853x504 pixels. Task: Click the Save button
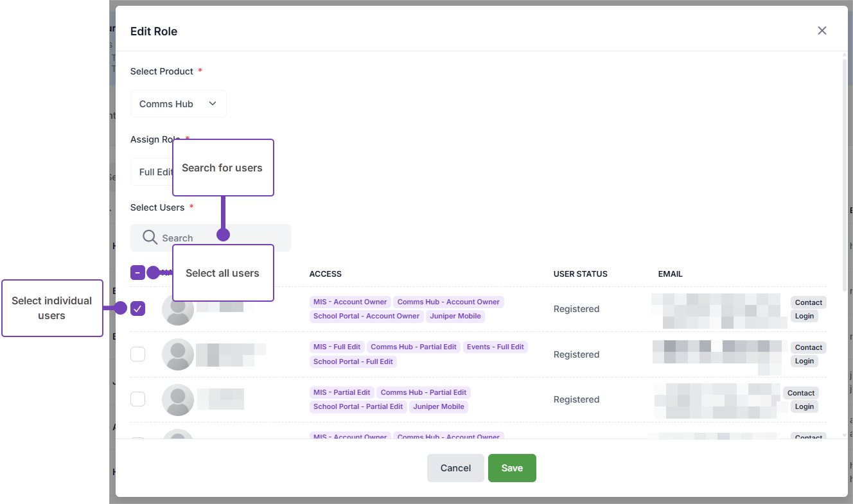point(512,468)
